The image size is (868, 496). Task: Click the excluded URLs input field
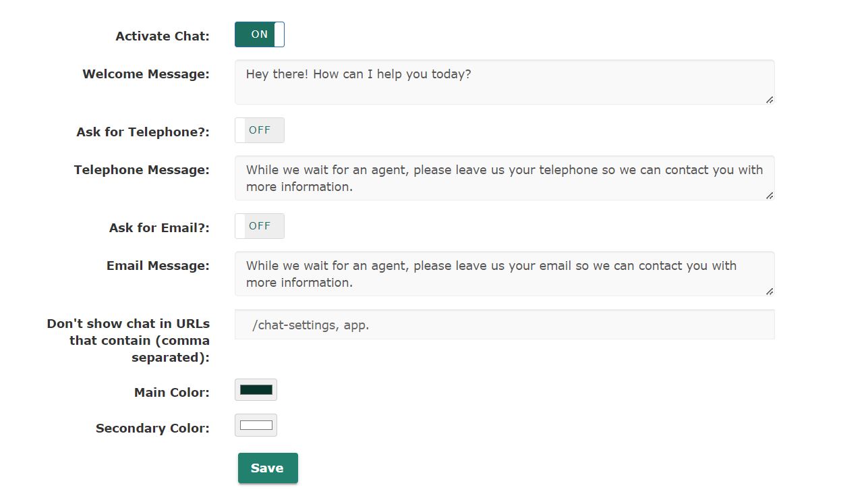(504, 325)
